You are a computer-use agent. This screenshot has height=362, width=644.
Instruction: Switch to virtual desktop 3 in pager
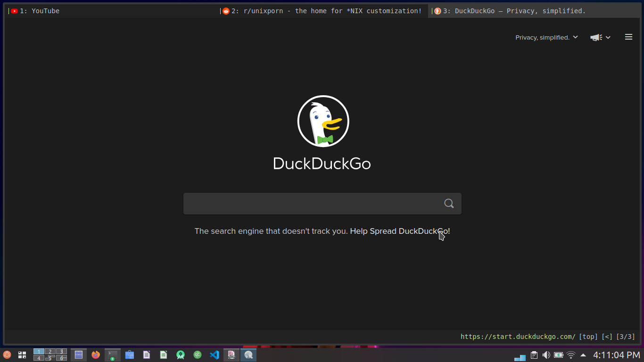(x=61, y=352)
